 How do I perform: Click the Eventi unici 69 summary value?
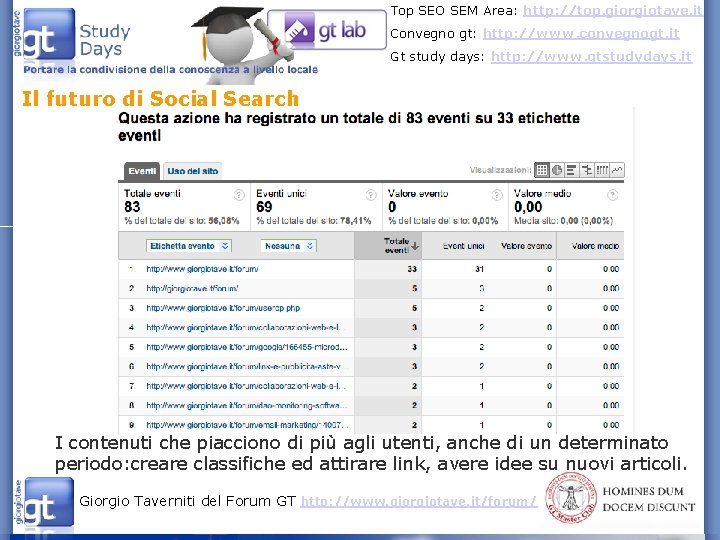click(x=264, y=207)
